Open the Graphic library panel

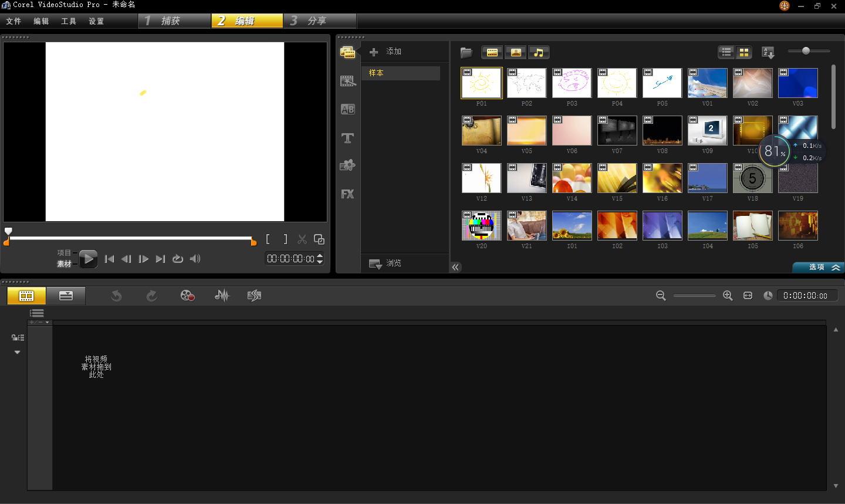click(347, 165)
